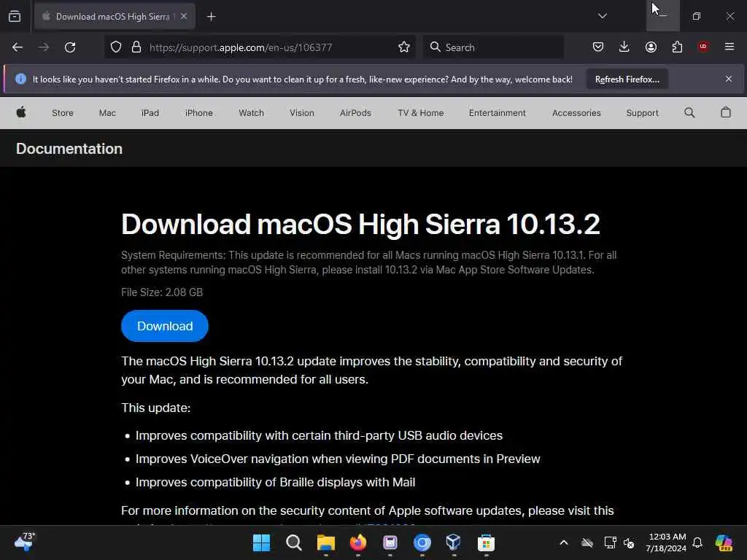The height and width of the screenshot is (560, 747).
Task: Click the forward navigation arrow
Action: 44,47
